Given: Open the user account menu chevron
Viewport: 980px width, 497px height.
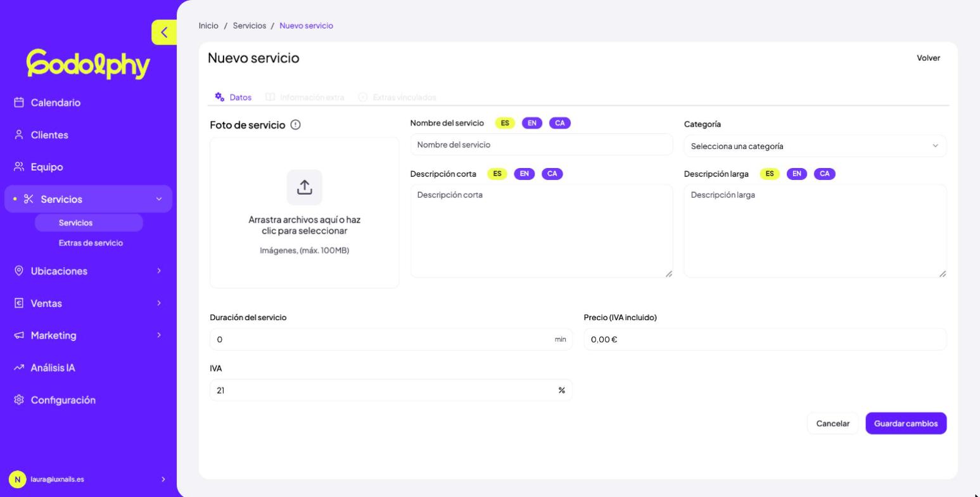Looking at the screenshot, I should [163, 479].
